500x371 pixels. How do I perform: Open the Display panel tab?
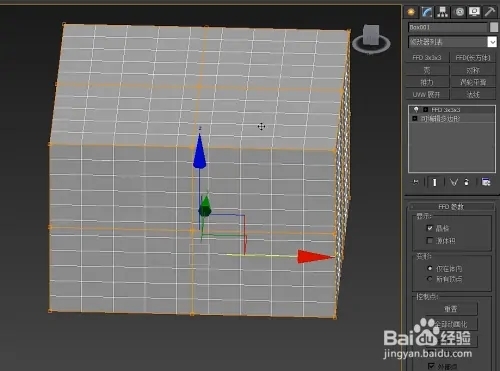pyautogui.click(x=474, y=12)
